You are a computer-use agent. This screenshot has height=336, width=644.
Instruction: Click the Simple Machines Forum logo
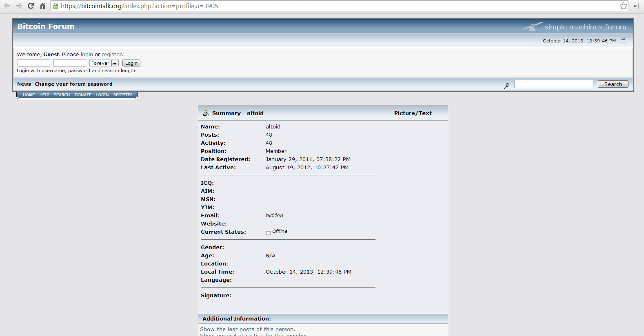point(575,27)
